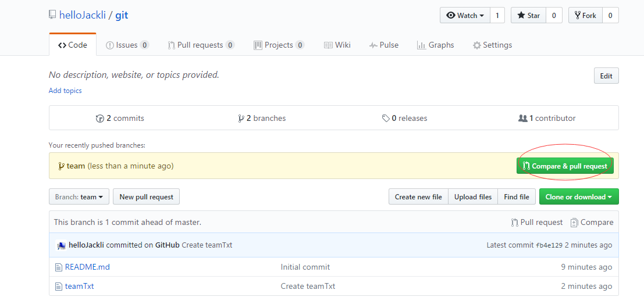644x297 pixels.
Task: Open the Watch dropdown button
Action: (465, 16)
